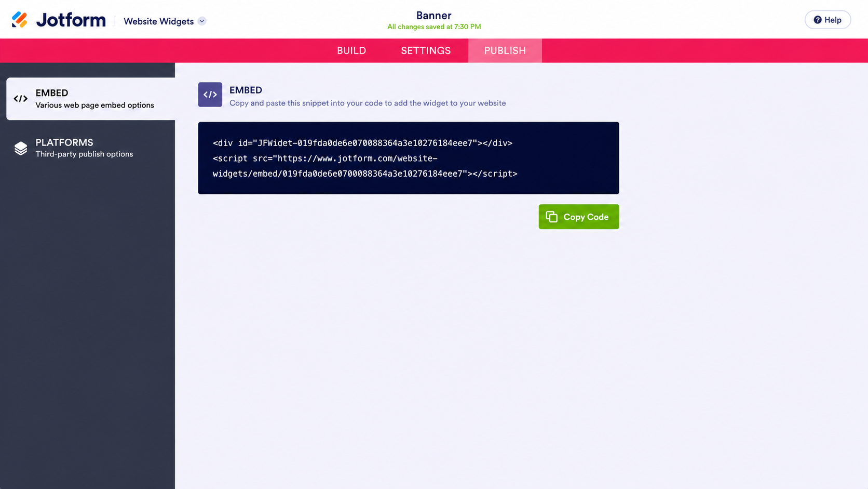This screenshot has width=868, height=489.
Task: Click the copy icon in Copy Code
Action: (552, 217)
